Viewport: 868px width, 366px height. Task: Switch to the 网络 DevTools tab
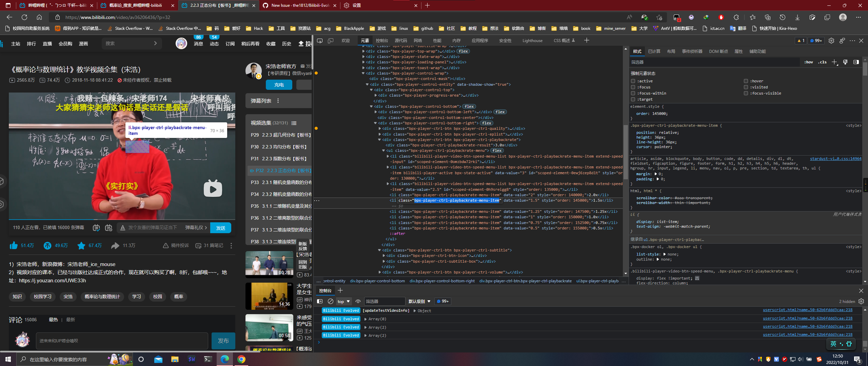418,41
